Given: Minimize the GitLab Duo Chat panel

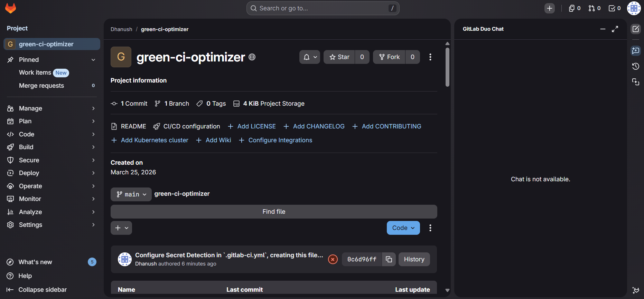Looking at the screenshot, I should (x=603, y=29).
